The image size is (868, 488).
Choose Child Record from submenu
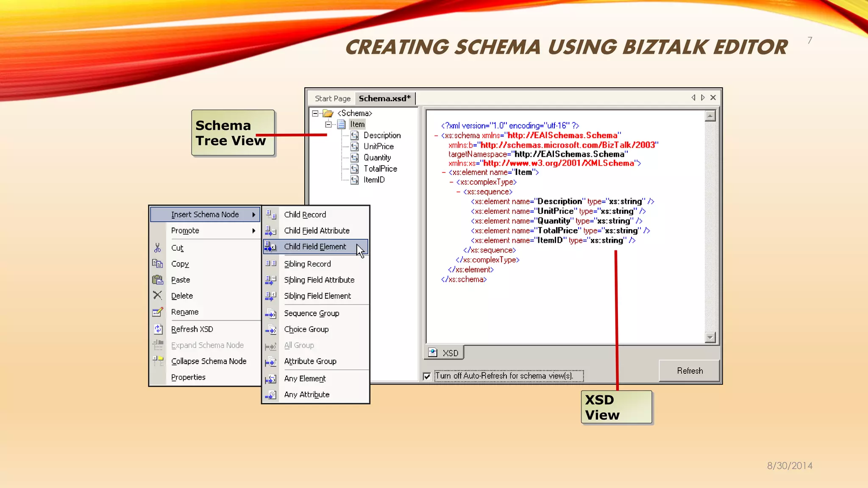[315, 215]
